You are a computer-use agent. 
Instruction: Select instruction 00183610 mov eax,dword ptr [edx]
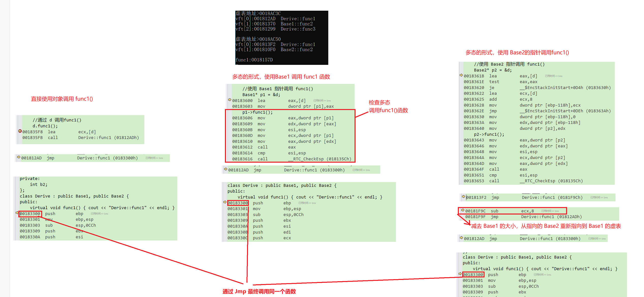[x=284, y=142]
